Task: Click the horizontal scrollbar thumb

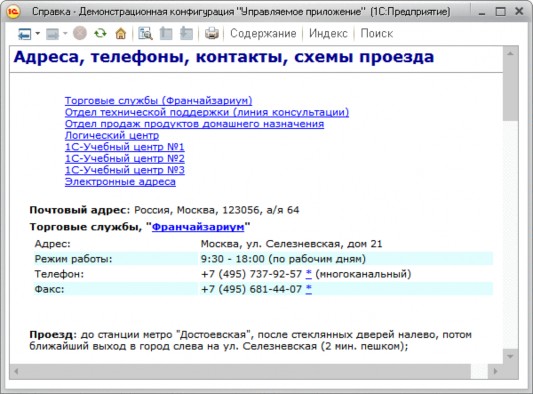Action: 246,371
